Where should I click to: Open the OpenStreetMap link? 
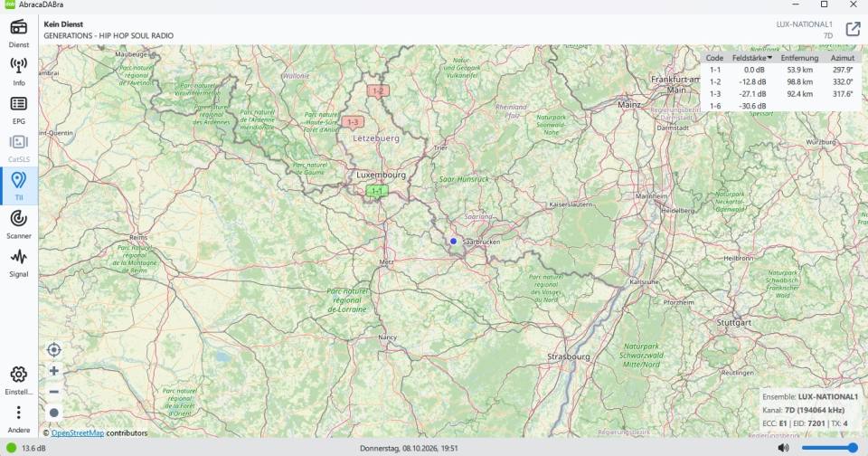click(x=78, y=432)
